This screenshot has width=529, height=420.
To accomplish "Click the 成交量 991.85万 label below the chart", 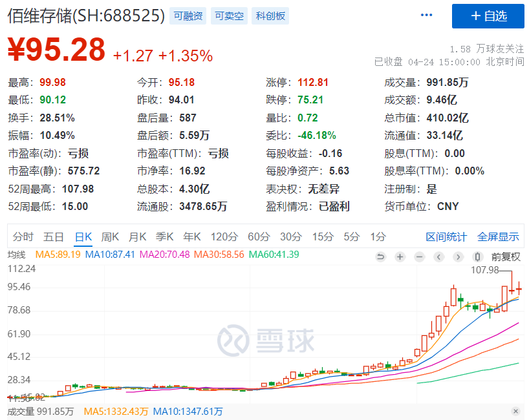I will point(41,412).
